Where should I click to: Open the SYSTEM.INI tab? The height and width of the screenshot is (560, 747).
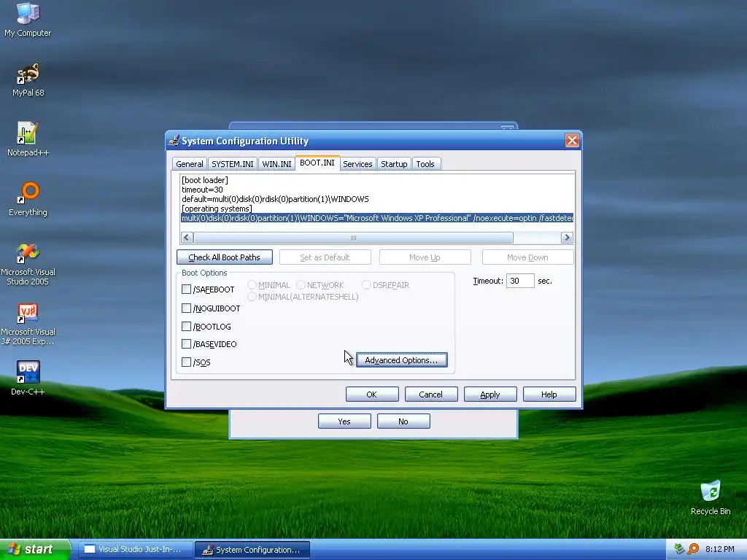pos(233,164)
